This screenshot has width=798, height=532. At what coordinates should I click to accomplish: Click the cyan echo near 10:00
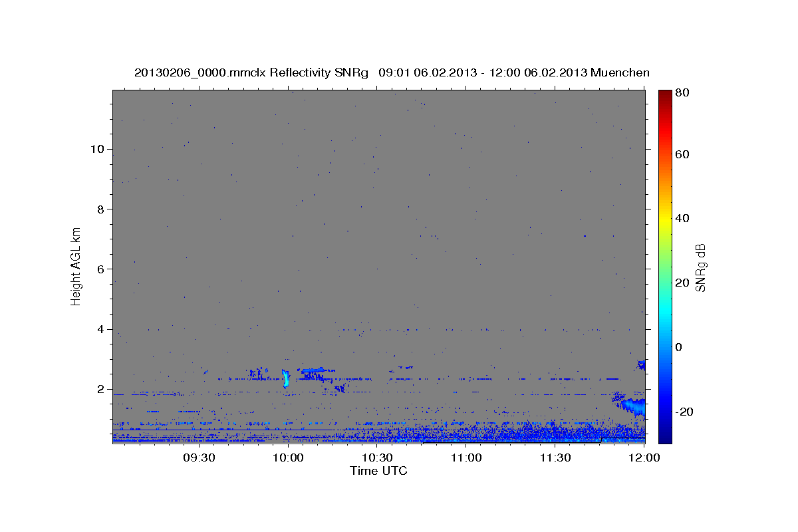pos(286,378)
